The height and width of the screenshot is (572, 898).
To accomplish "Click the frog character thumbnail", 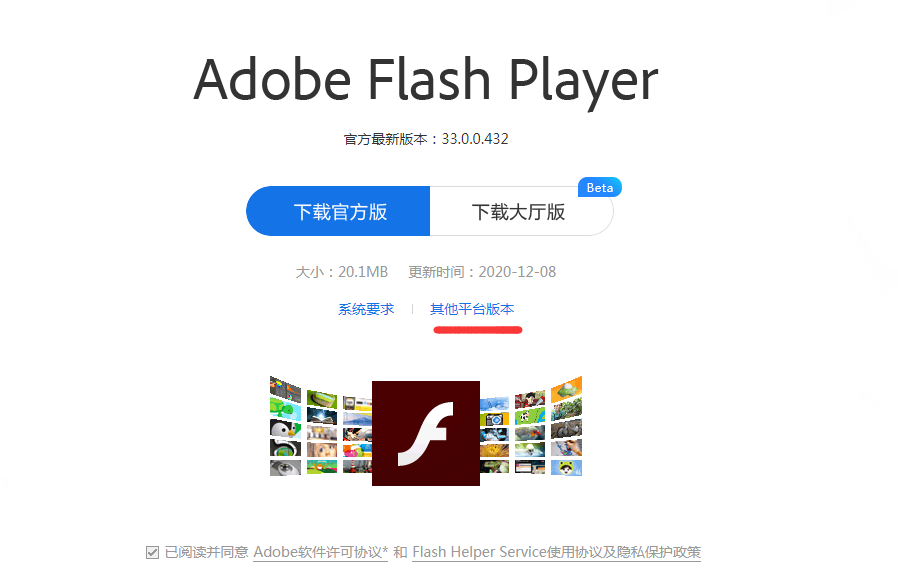I will coord(566,468).
